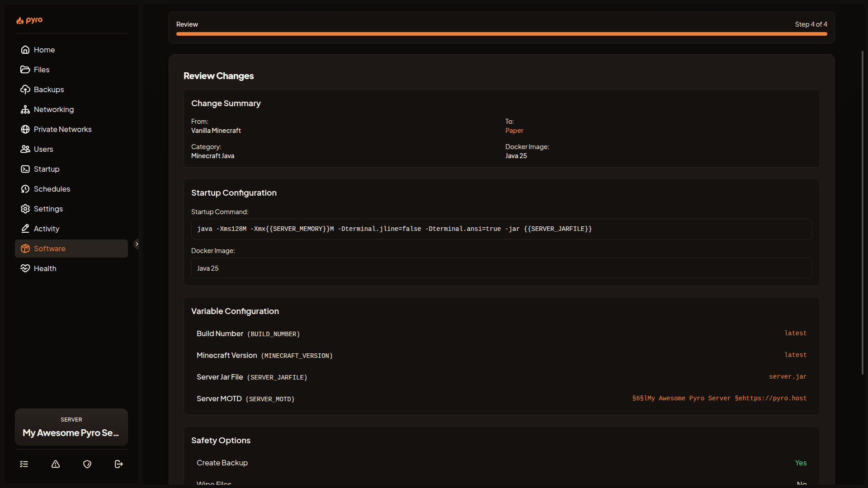Go to the Files section
This screenshot has width=868, height=488.
[x=71, y=70]
